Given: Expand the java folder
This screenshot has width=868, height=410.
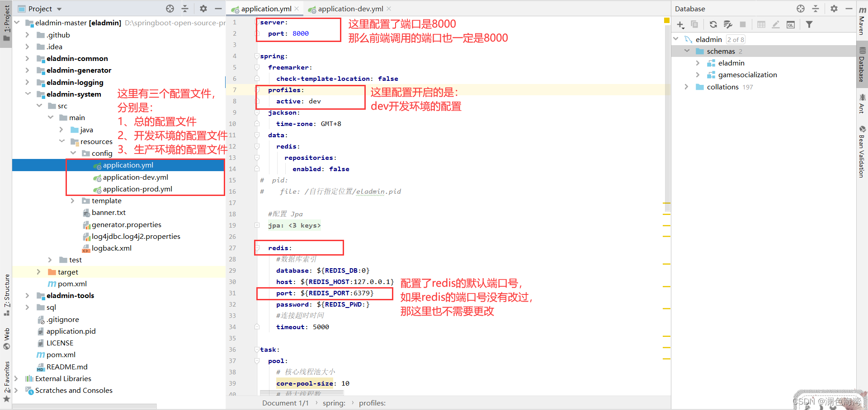Looking at the screenshot, I should point(61,130).
